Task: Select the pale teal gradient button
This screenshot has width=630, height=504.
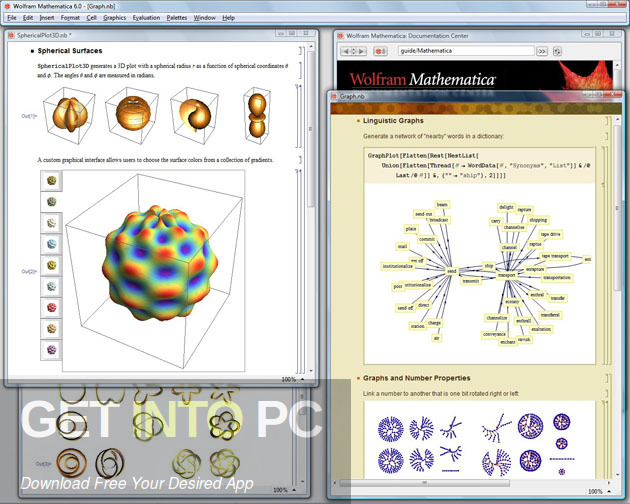Action: coord(51,287)
